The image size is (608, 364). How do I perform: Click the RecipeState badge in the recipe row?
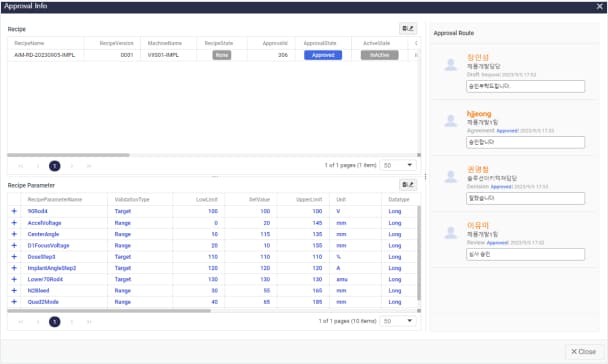(x=222, y=55)
